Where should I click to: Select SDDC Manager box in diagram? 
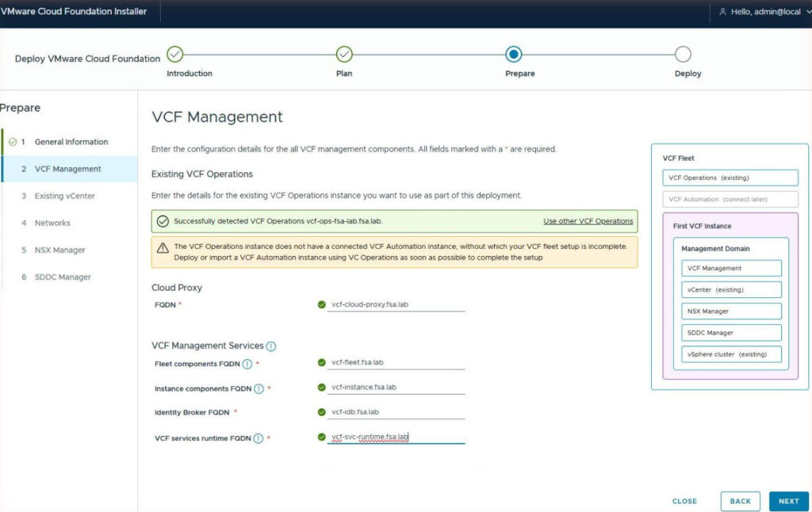click(x=731, y=333)
